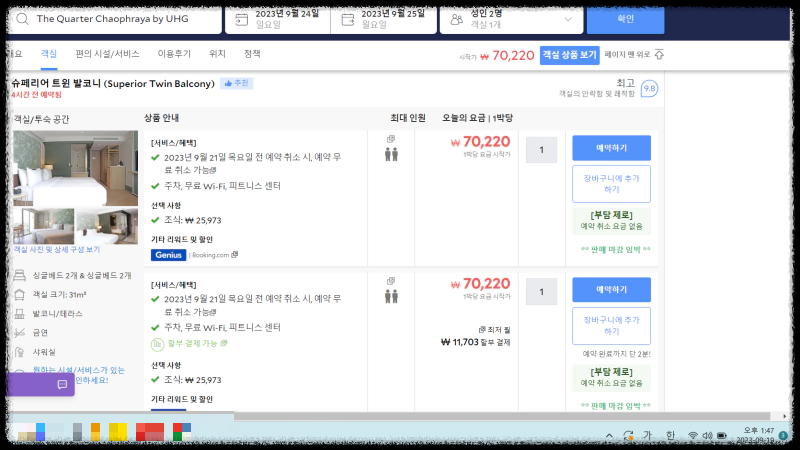800x450 pixels.
Task: Toggle the 한 IME language indicator
Action: pos(670,435)
